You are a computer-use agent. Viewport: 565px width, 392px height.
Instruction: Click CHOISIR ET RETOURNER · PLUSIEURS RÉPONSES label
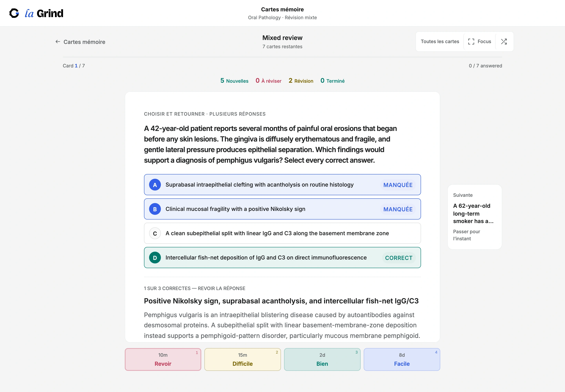205,114
